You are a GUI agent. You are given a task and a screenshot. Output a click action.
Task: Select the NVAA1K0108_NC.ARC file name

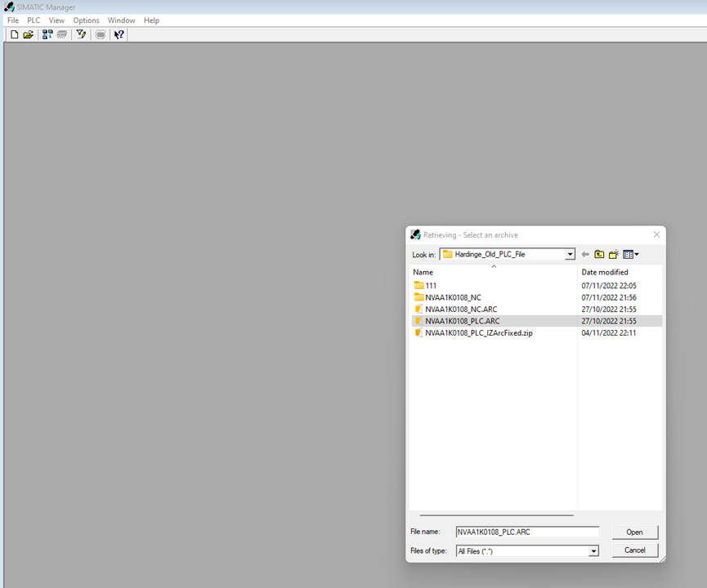[x=461, y=309]
